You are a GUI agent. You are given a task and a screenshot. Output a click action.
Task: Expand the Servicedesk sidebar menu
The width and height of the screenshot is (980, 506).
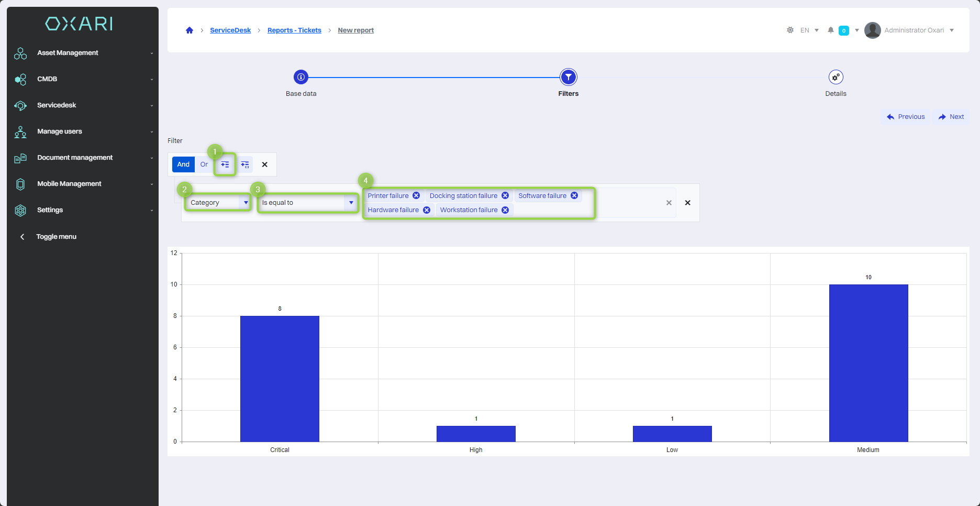[x=84, y=105]
